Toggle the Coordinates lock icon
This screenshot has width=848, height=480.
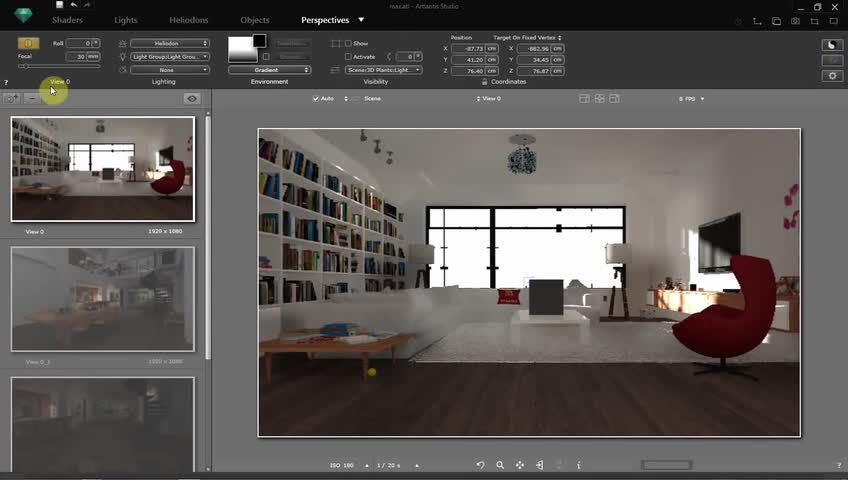tap(485, 82)
